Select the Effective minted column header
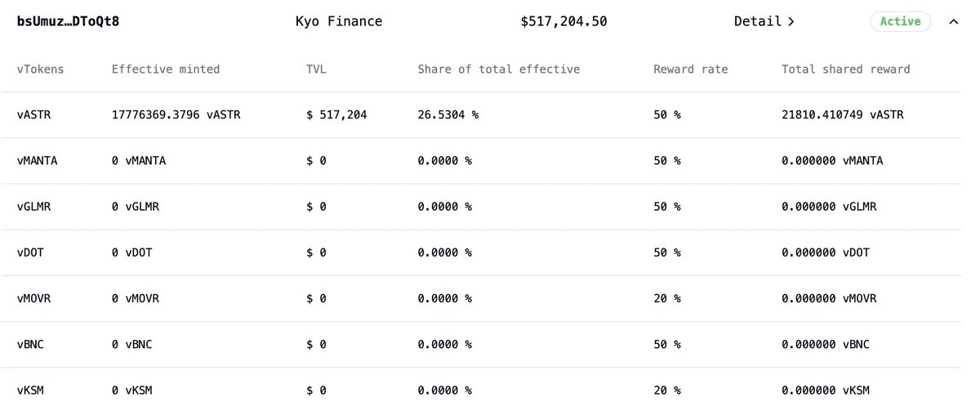The image size is (980, 420). (x=165, y=69)
